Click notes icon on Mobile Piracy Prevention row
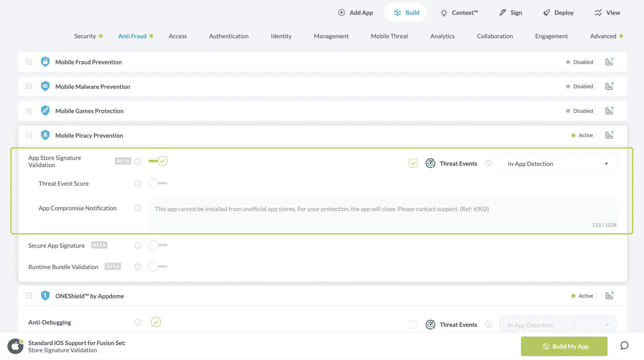 609,135
